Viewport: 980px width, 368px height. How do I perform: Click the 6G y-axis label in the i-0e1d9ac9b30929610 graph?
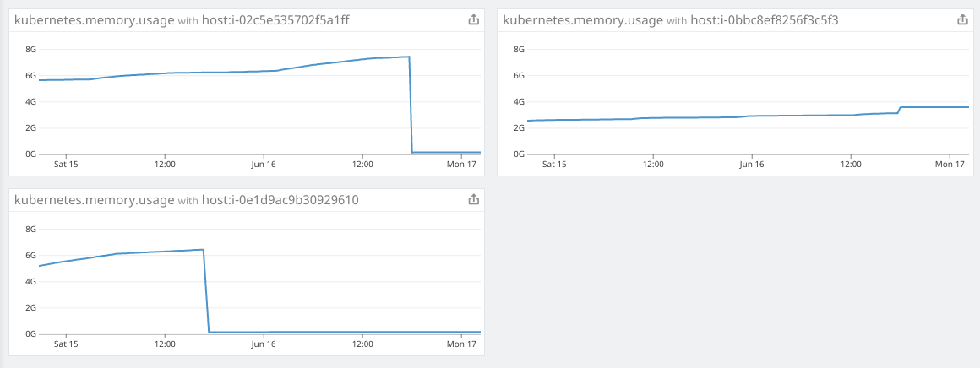tap(31, 255)
